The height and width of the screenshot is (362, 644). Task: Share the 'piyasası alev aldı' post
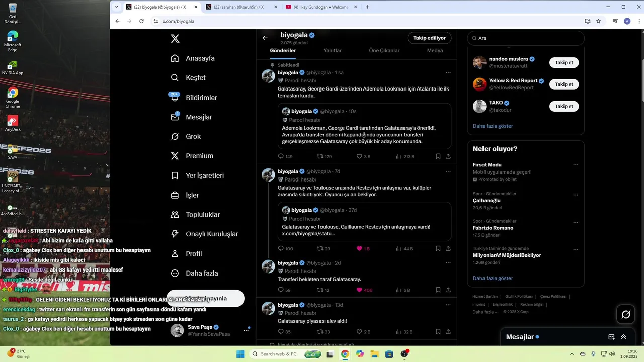[x=448, y=331]
